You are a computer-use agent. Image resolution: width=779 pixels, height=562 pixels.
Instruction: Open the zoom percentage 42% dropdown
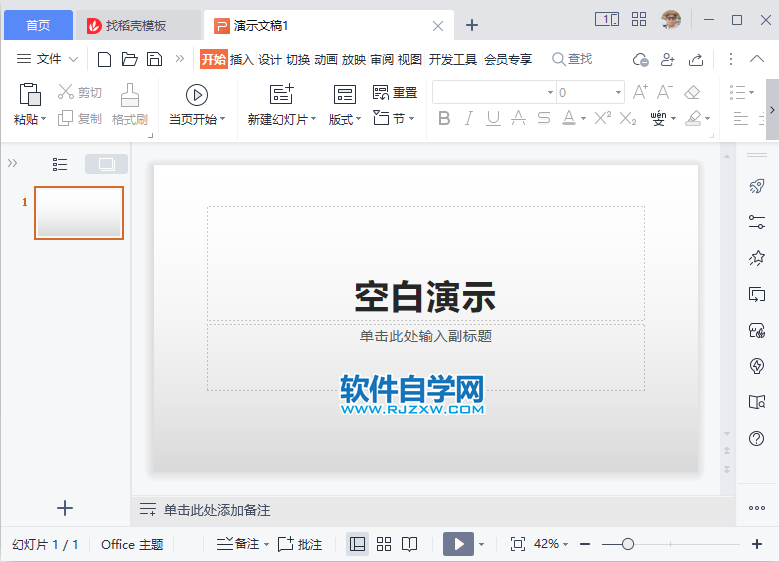coord(565,545)
